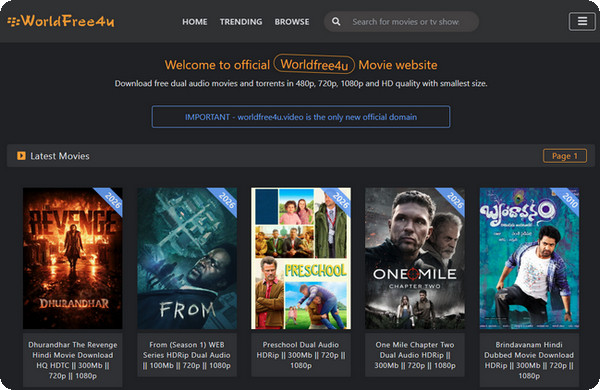Image resolution: width=600 pixels, height=390 pixels.
Task: Open the Brindavanam poster
Action: tap(529, 258)
